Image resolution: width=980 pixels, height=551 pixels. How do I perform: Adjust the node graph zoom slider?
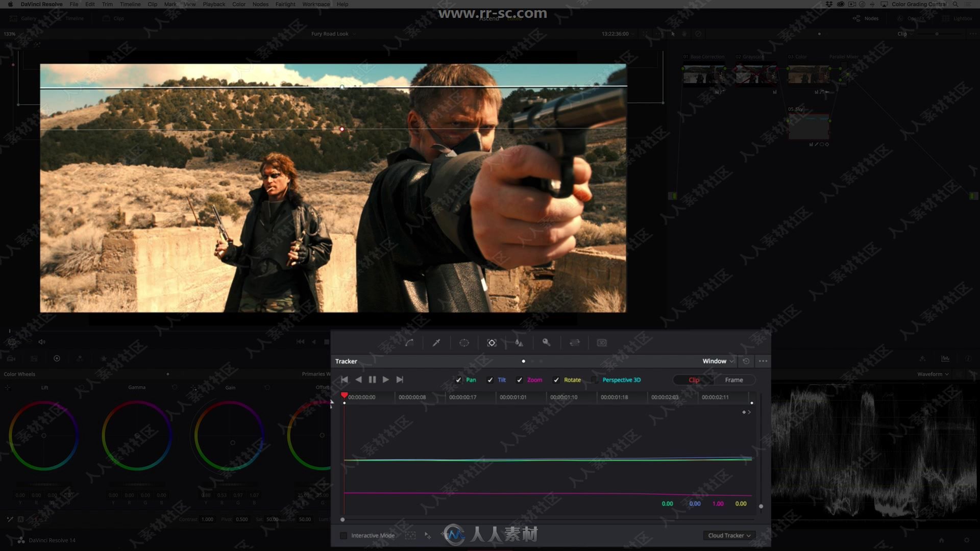pos(937,34)
